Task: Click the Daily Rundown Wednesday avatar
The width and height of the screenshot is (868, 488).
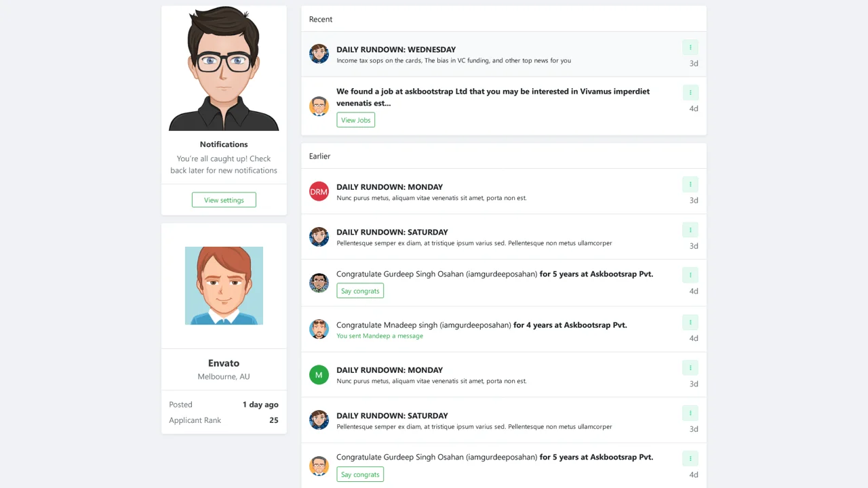Action: [x=319, y=54]
